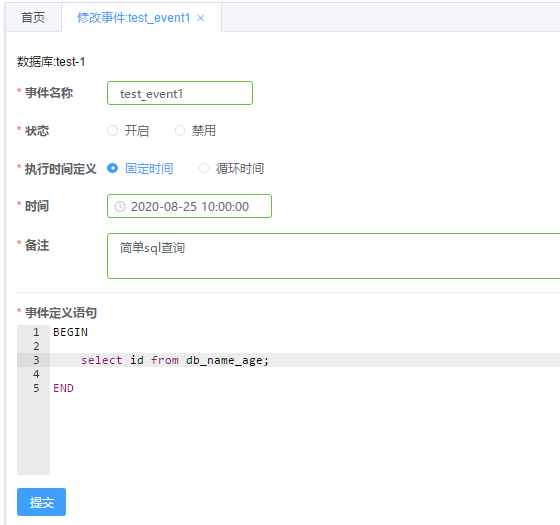Click line 1 BEGIN in code editor

tap(70, 332)
